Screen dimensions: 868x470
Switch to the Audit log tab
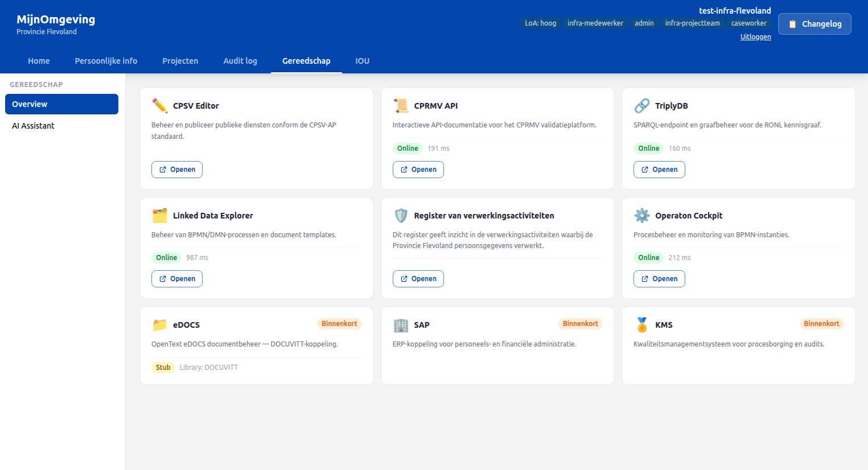tap(240, 60)
